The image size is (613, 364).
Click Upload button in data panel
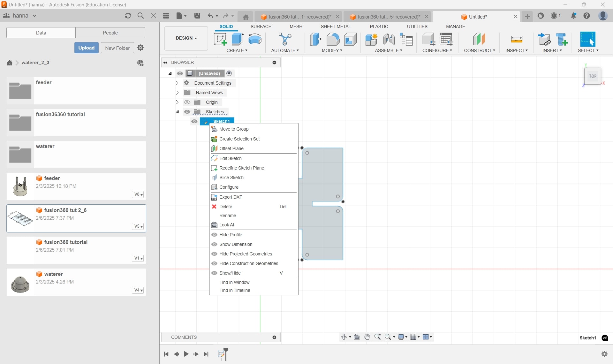[x=86, y=48]
